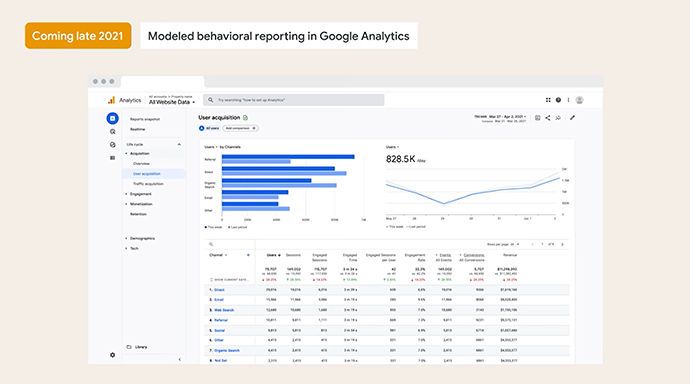Viewport: 690px width, 384px height.
Task: Click the icon beside User acquisition title
Action: point(246,117)
